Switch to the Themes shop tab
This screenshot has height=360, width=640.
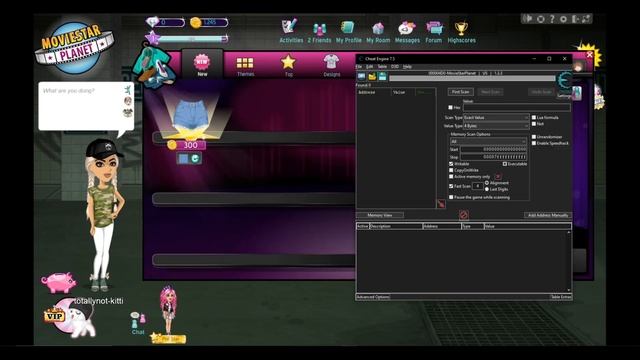coord(245,66)
